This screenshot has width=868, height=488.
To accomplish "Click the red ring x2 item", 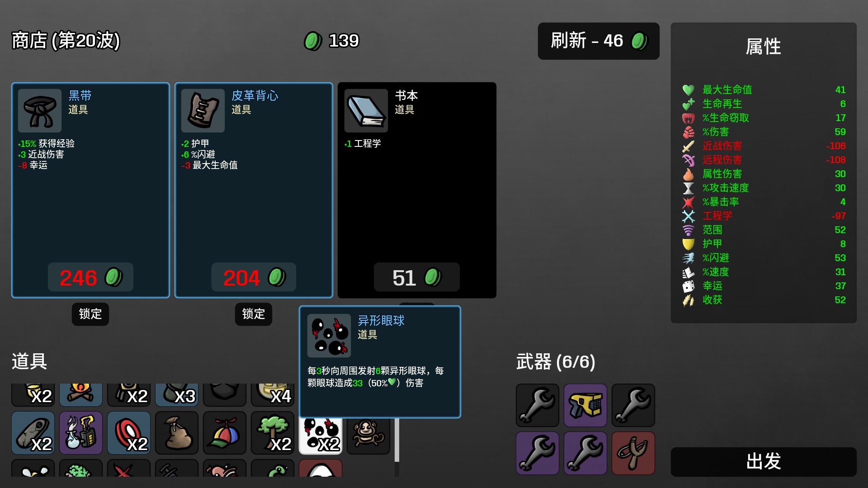I will tap(129, 433).
